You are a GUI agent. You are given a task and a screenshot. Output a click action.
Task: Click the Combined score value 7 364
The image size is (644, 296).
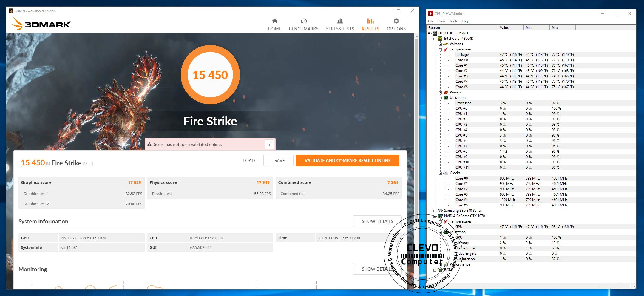pyautogui.click(x=393, y=182)
